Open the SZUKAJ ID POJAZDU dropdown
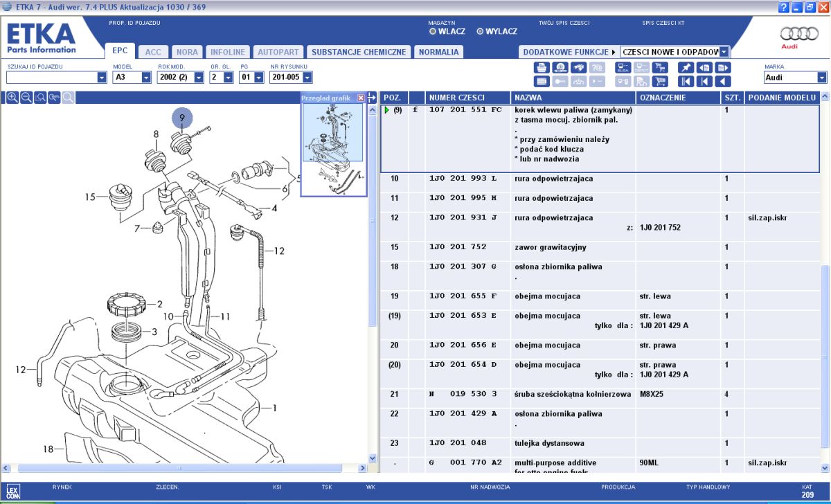831x504 pixels. [x=57, y=78]
